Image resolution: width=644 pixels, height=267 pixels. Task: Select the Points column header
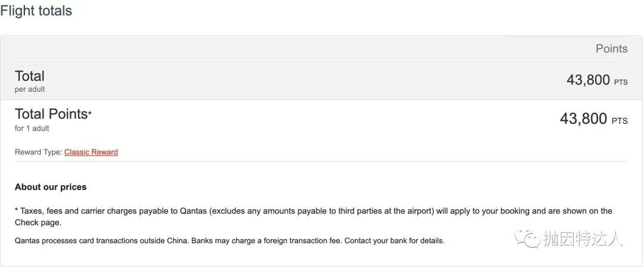click(611, 49)
